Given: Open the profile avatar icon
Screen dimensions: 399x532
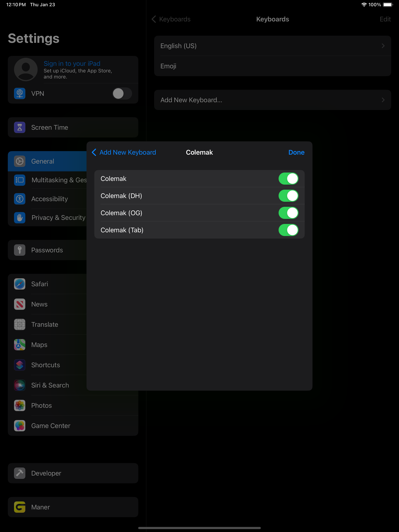Looking at the screenshot, I should [26, 70].
